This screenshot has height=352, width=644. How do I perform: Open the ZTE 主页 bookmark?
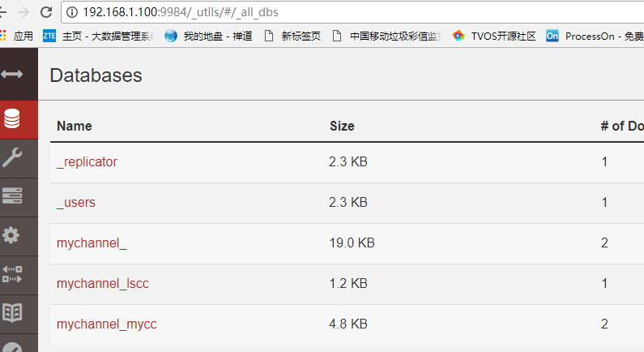pyautogui.click(x=98, y=36)
